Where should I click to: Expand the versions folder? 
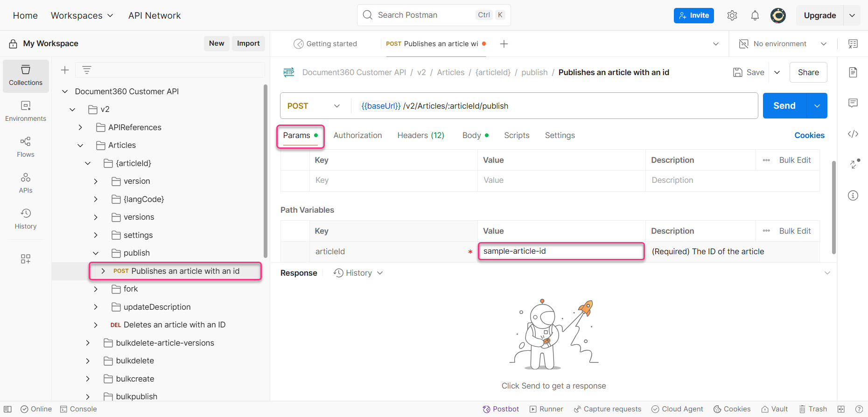click(x=96, y=217)
